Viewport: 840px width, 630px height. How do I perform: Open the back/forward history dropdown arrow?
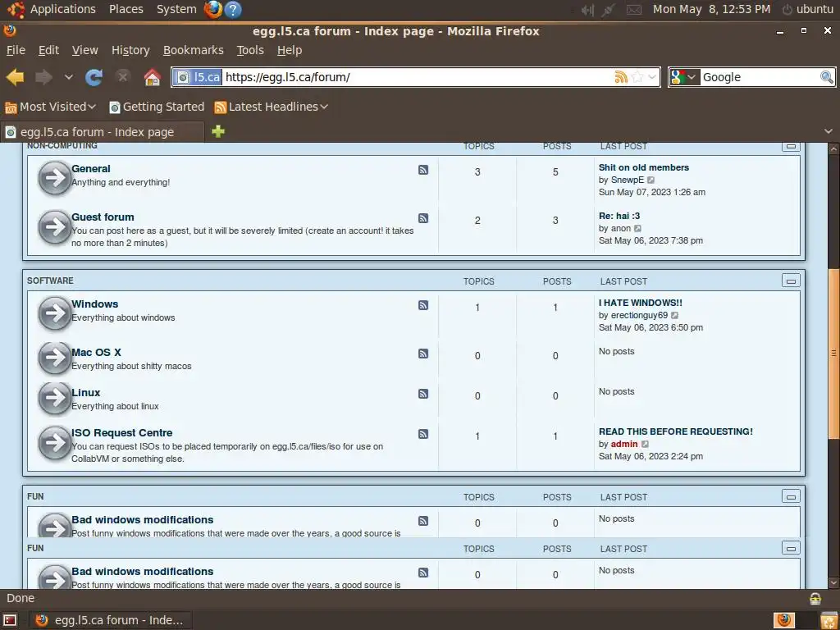(x=69, y=77)
